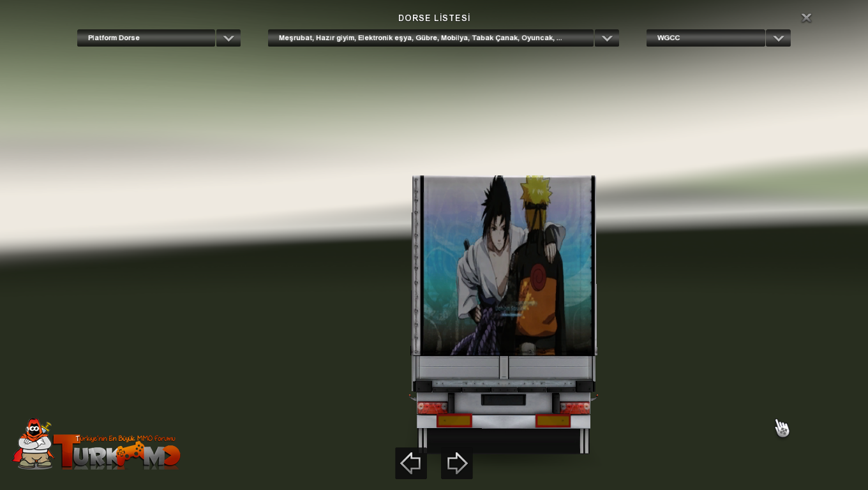The height and width of the screenshot is (490, 868).
Task: Show the next trailer with right arrow
Action: click(x=457, y=463)
